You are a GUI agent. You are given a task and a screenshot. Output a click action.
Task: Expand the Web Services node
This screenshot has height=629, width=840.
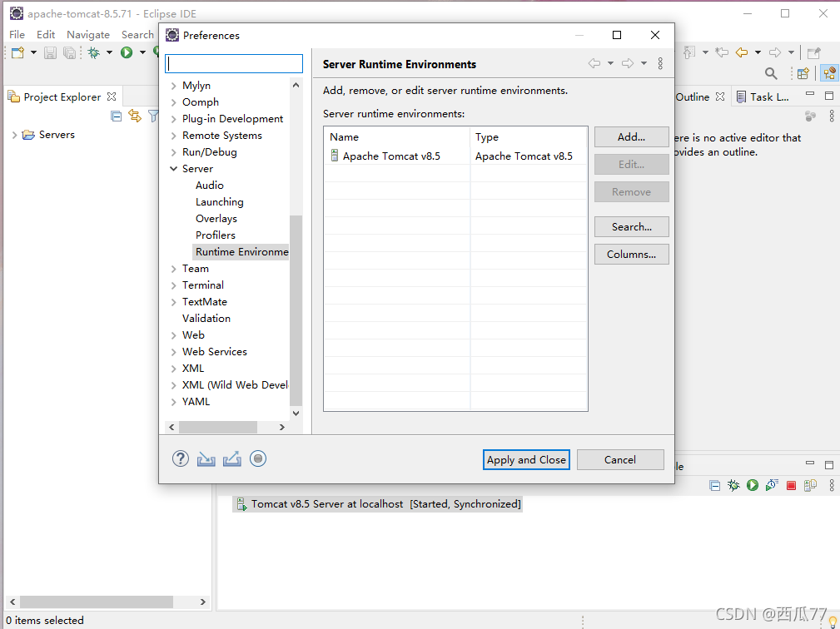[x=173, y=352]
